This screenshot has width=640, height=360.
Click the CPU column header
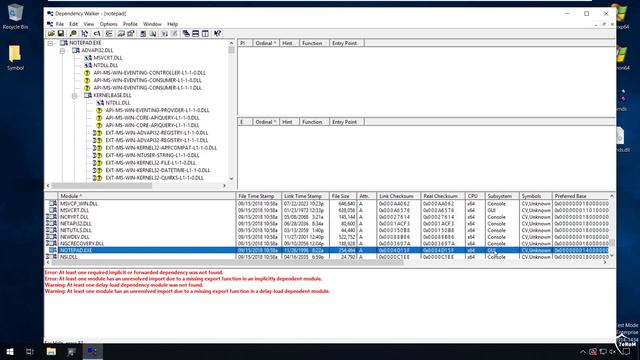click(x=475, y=196)
